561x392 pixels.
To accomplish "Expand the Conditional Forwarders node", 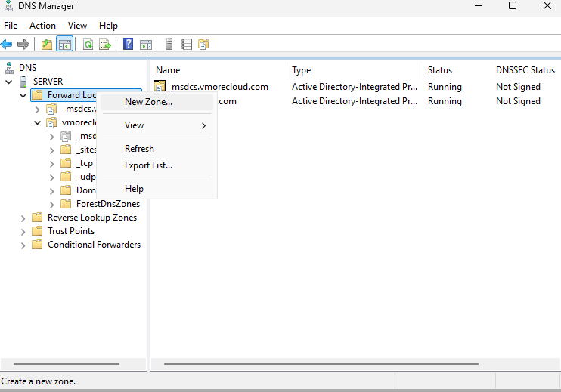I will [x=23, y=245].
